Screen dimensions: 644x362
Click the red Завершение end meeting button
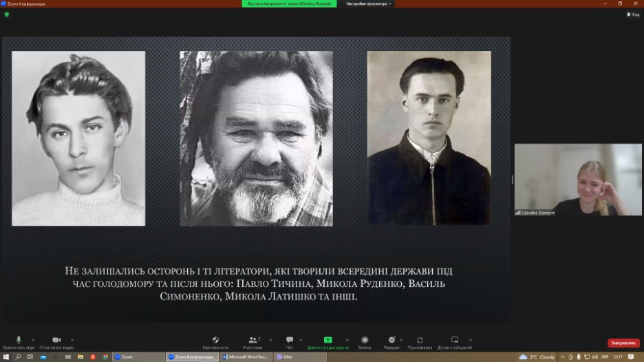(623, 343)
